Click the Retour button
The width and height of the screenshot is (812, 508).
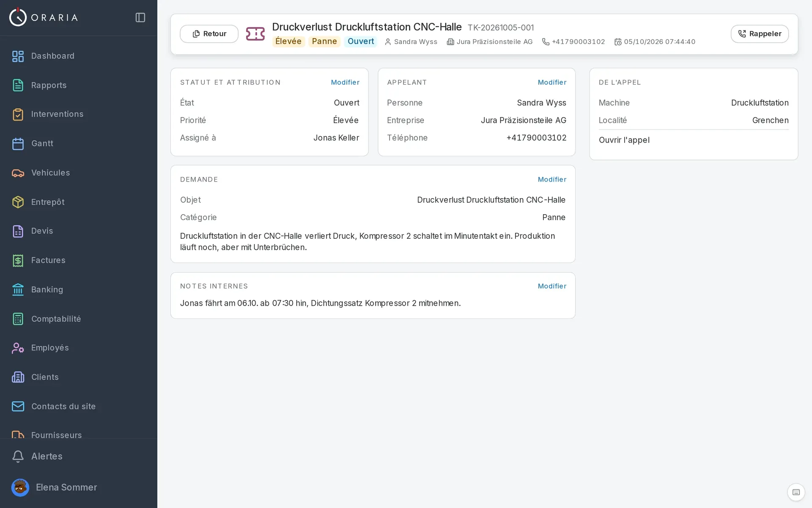[209, 34]
